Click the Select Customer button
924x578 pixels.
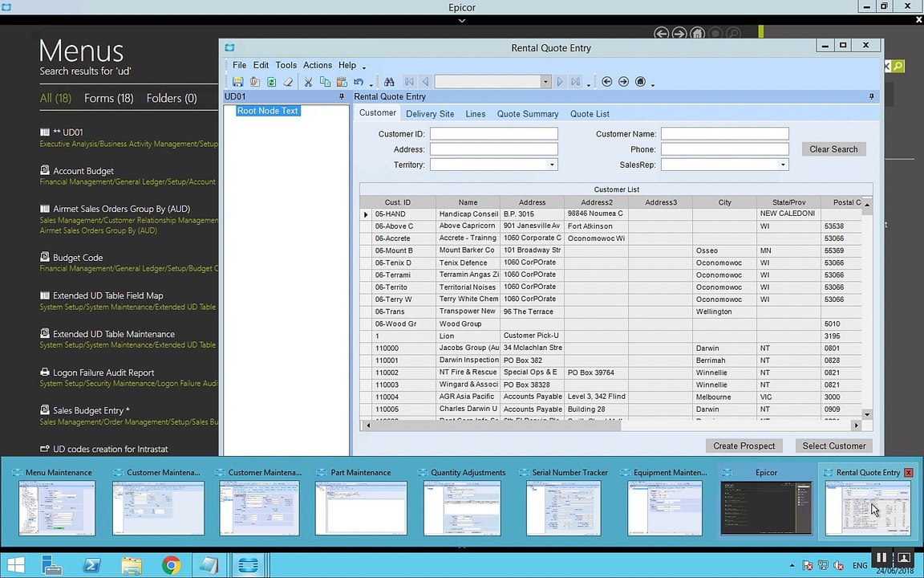point(834,446)
